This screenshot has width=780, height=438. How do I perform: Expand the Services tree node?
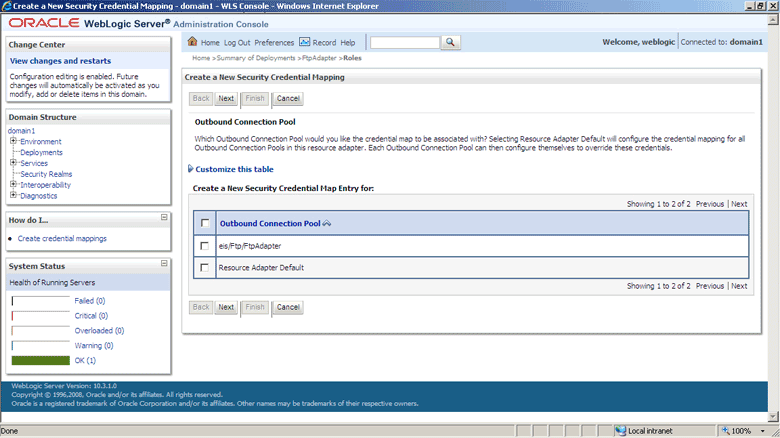point(13,163)
